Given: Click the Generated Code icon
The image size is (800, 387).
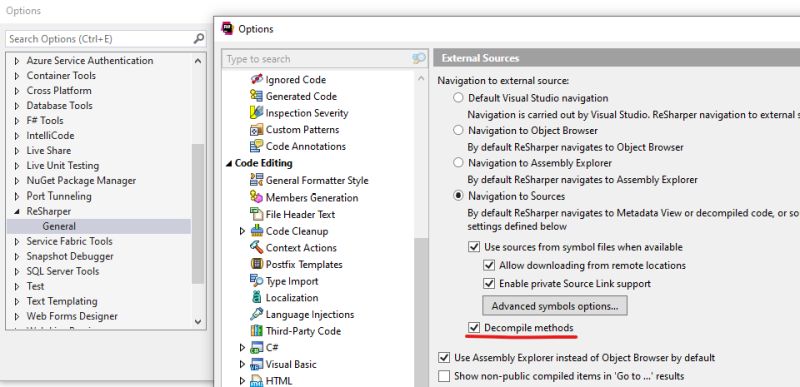Looking at the screenshot, I should click(x=257, y=96).
